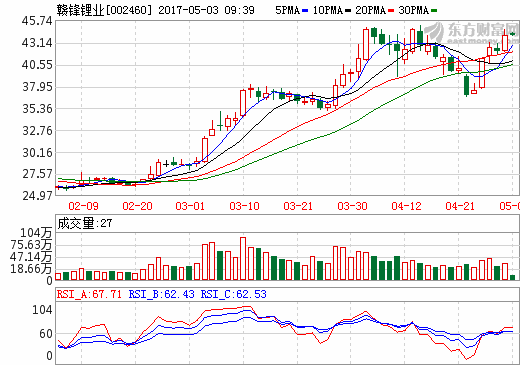
Task: Click the 32.76 price axis label
Action: pos(37,131)
